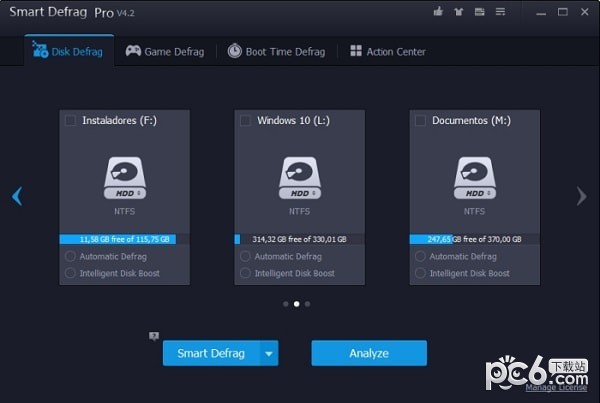600x403 pixels.
Task: Click the Documentos (M:) free space bar
Action: [474, 239]
